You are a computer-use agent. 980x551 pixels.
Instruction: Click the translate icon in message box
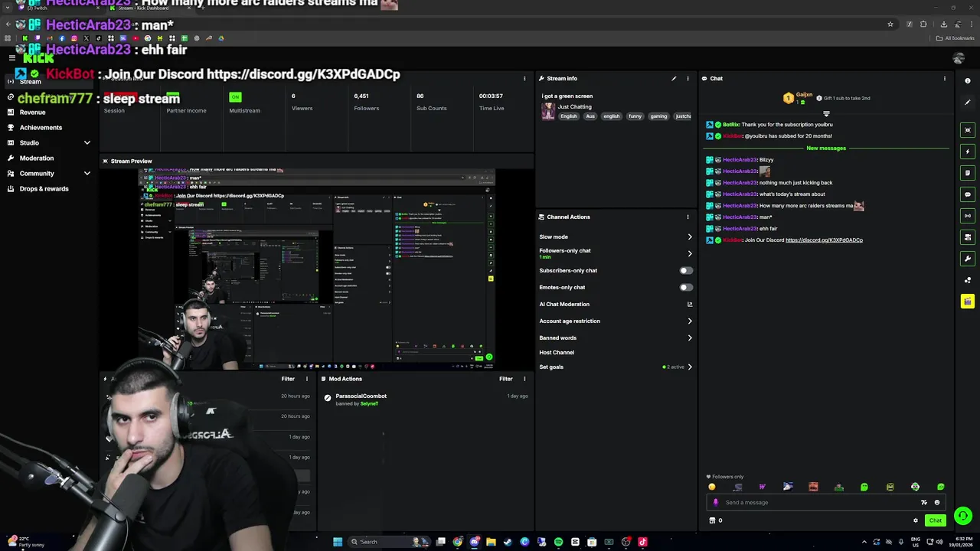(x=923, y=503)
